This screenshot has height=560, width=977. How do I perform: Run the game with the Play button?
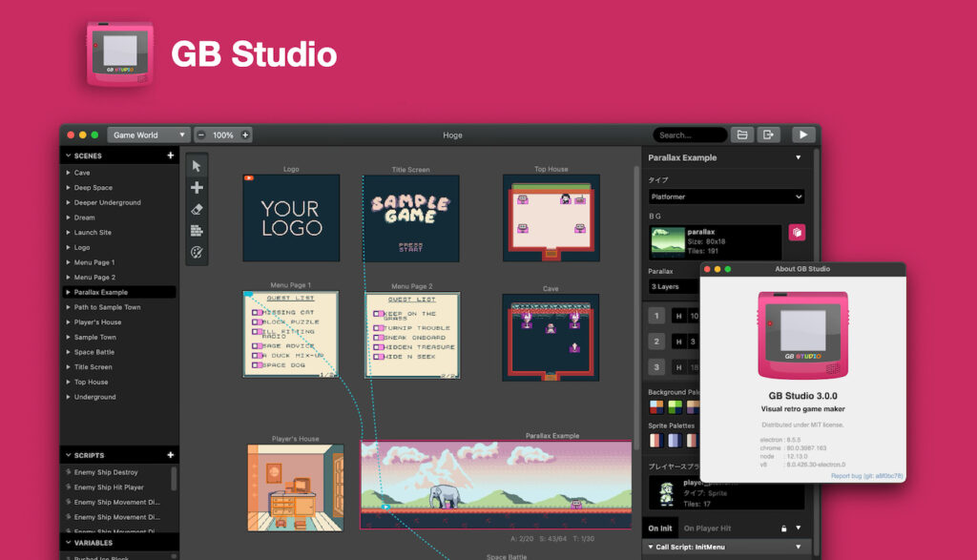(x=804, y=135)
